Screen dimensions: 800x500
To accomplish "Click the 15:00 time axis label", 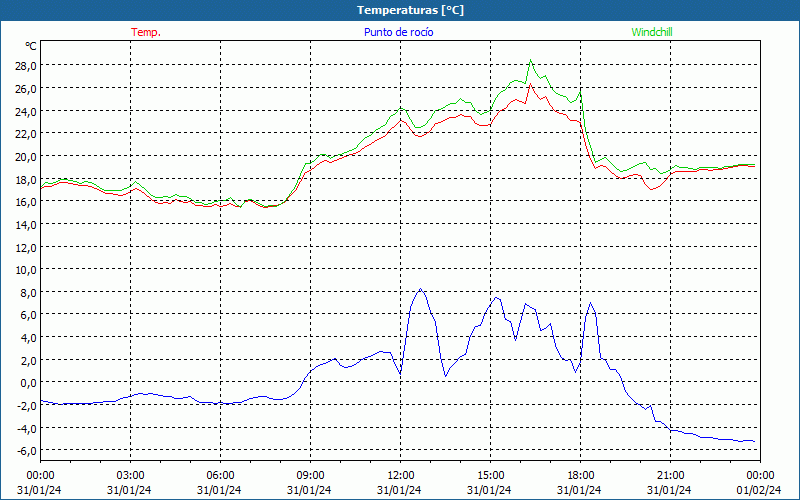I will (x=490, y=475).
